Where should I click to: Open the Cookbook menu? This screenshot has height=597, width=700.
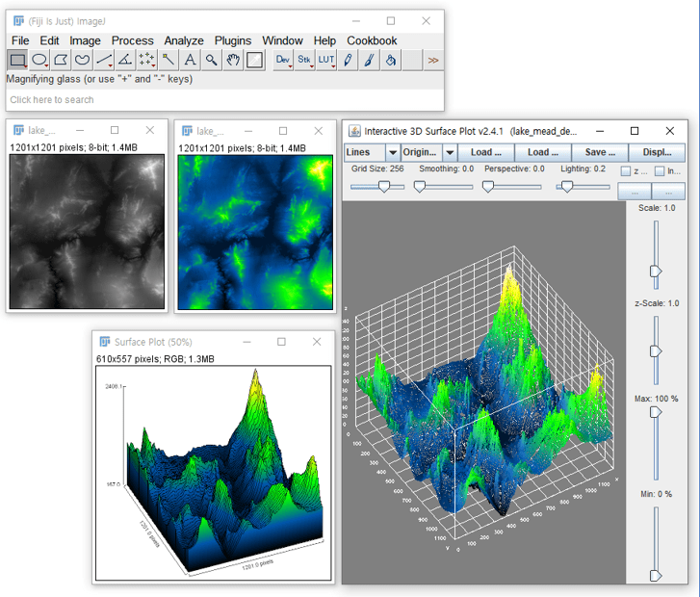(x=372, y=40)
